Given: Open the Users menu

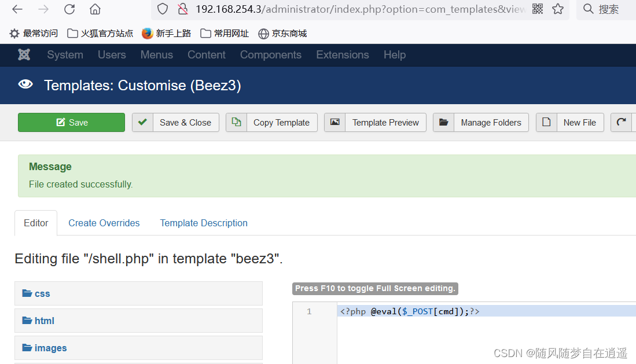Looking at the screenshot, I should (112, 55).
